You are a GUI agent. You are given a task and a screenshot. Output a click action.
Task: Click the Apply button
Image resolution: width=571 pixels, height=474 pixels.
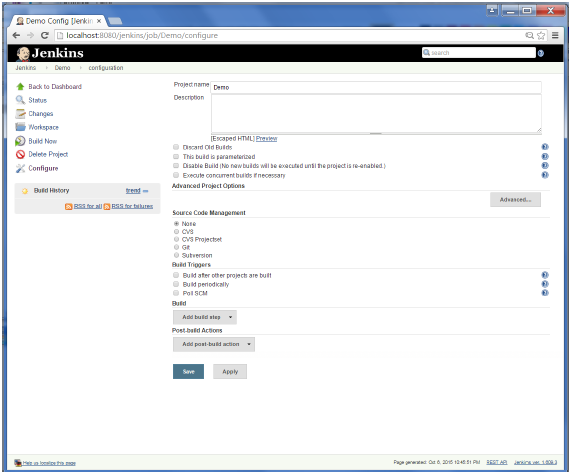tap(230, 371)
